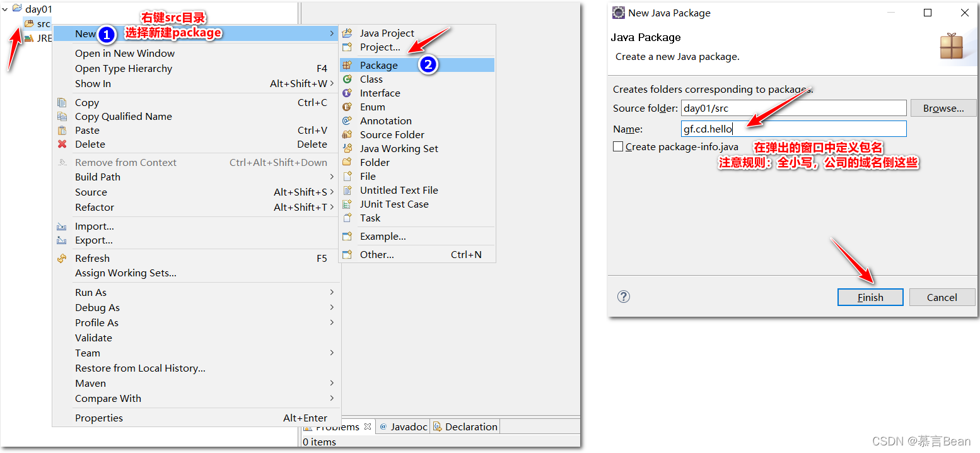
Task: Select the Java Working Set option
Action: 399,148
